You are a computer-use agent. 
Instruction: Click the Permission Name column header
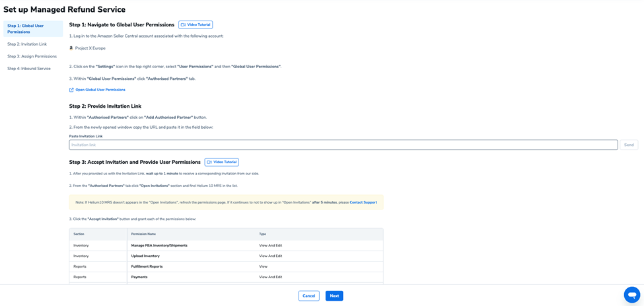point(143,234)
